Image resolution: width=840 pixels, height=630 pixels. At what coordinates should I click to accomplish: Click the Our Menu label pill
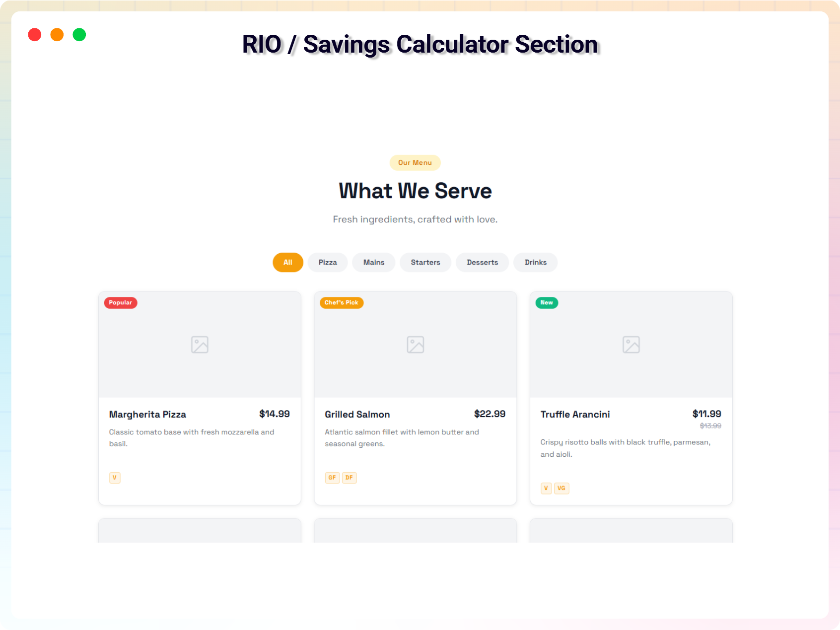coord(415,163)
